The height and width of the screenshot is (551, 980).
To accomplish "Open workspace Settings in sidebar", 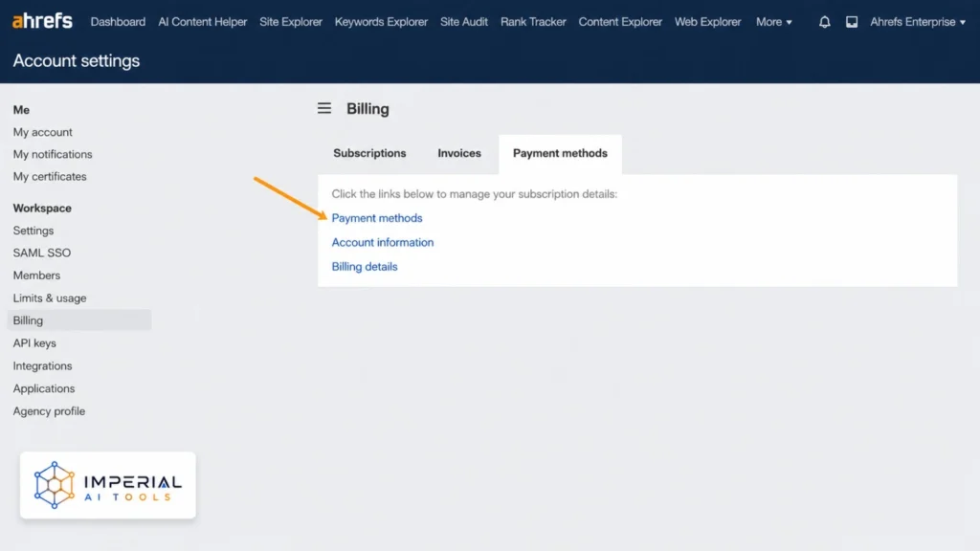I will 33,231.
